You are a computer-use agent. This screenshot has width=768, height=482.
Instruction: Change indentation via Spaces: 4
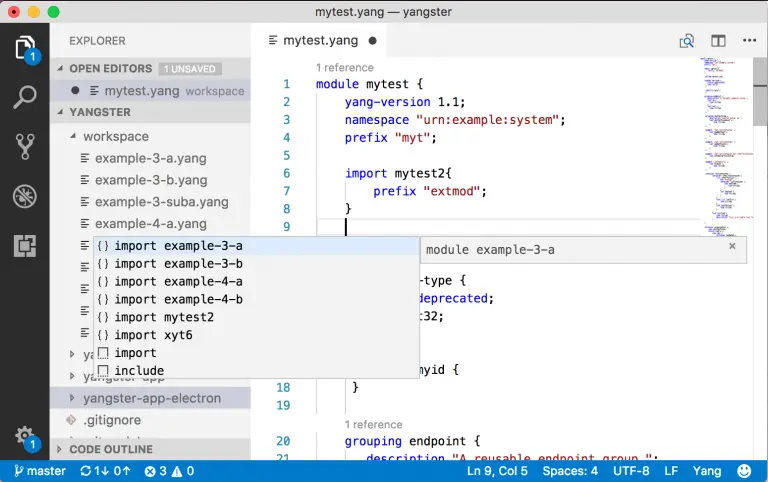[570, 471]
